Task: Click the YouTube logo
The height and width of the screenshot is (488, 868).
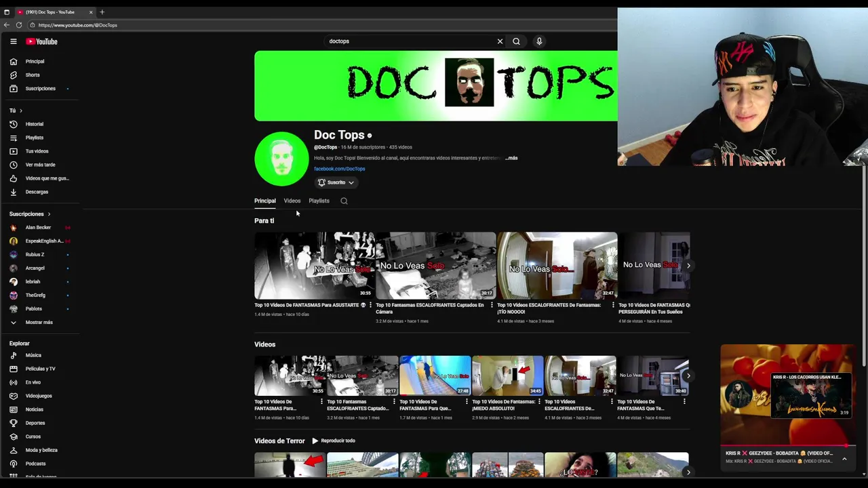Action: point(42,41)
